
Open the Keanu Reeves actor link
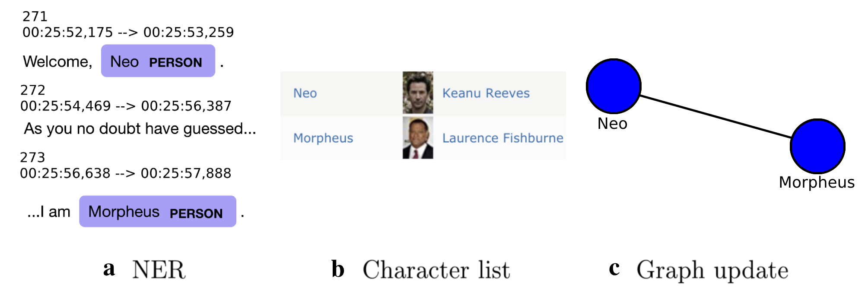point(486,93)
